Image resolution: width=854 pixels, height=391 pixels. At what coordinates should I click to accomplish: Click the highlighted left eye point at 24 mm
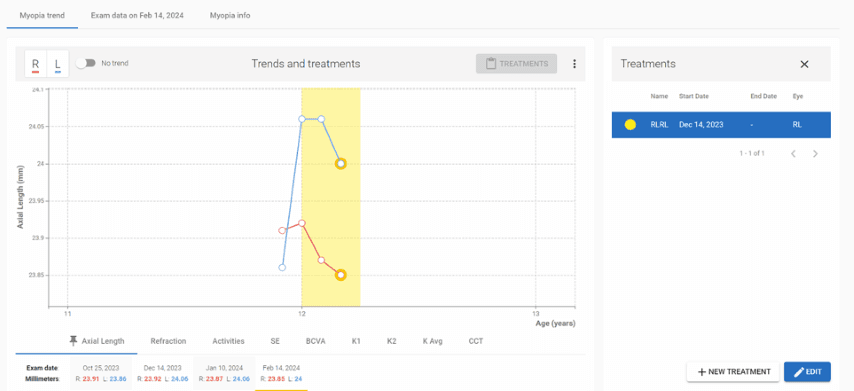click(340, 163)
